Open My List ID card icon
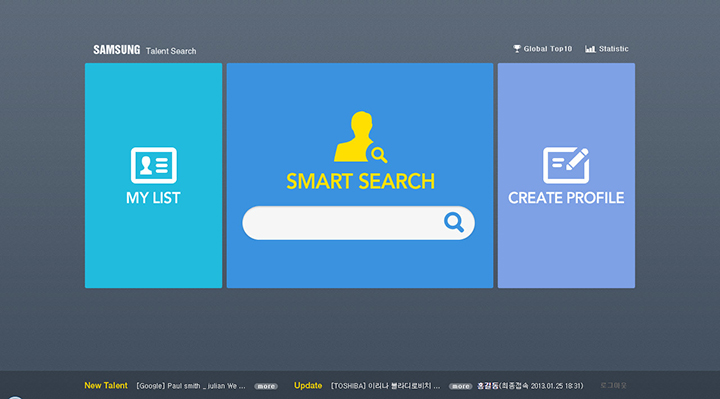Viewport: 720px width, 399px height. point(153,165)
